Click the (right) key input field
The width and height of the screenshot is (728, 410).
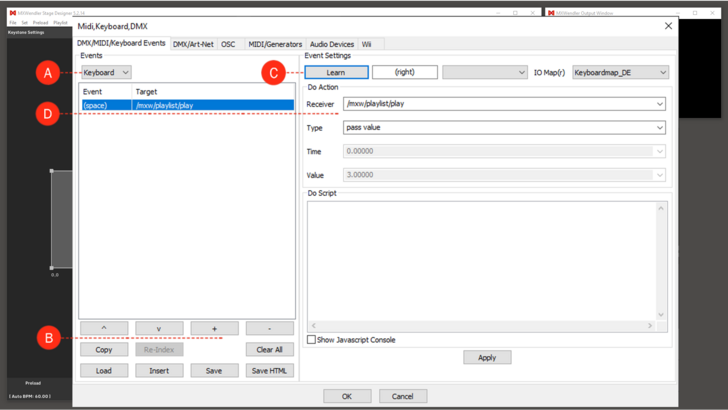404,72
